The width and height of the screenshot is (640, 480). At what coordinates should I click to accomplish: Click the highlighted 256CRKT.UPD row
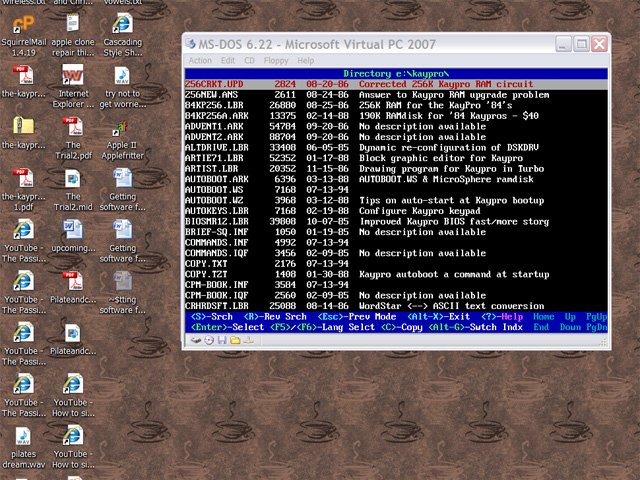pyautogui.click(x=396, y=84)
